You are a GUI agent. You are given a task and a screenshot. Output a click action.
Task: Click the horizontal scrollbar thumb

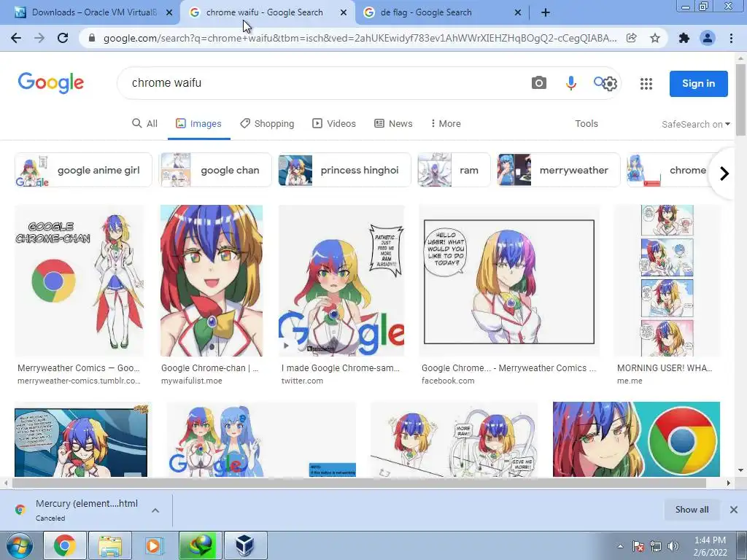click(359, 483)
